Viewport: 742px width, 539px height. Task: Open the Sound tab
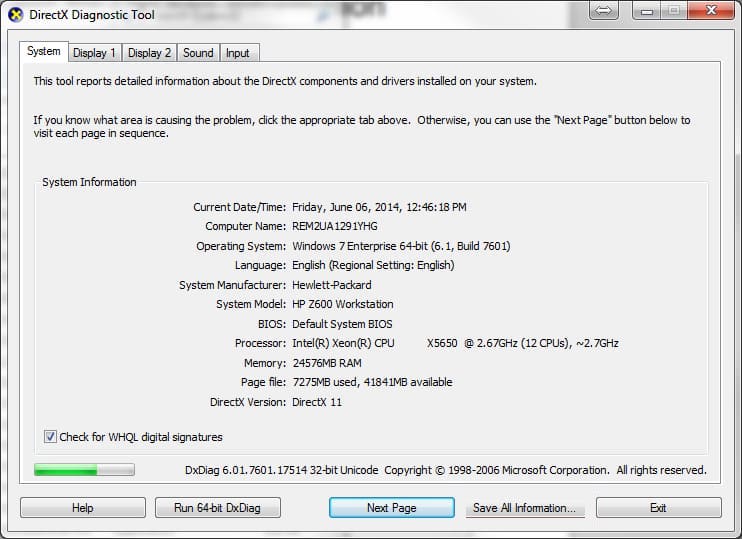[198, 53]
